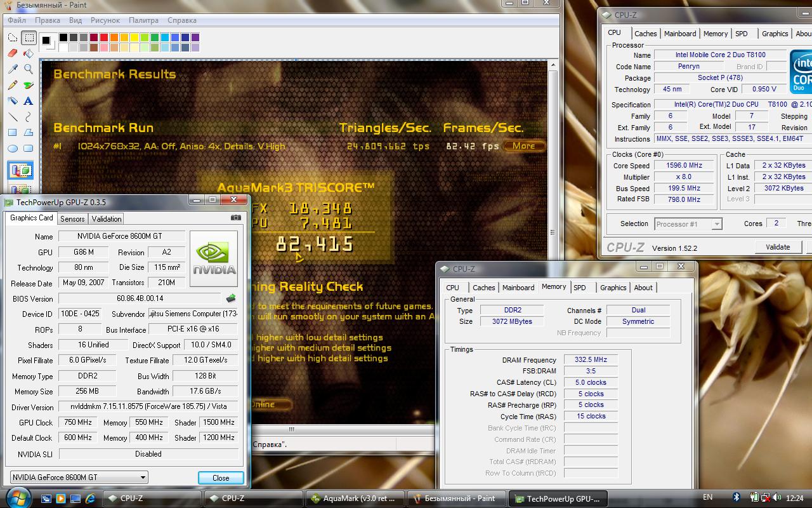The height and width of the screenshot is (508, 812).
Task: Open Mainboard tab in CPU-Z processor window
Action: 680,34
